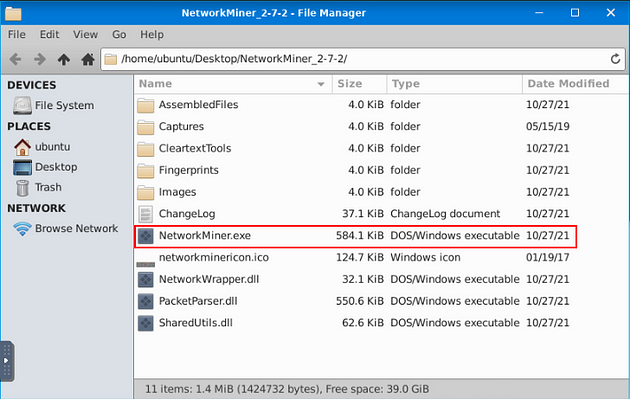
Task: Click the 05/15/19 date cell
Action: pyautogui.click(x=548, y=127)
